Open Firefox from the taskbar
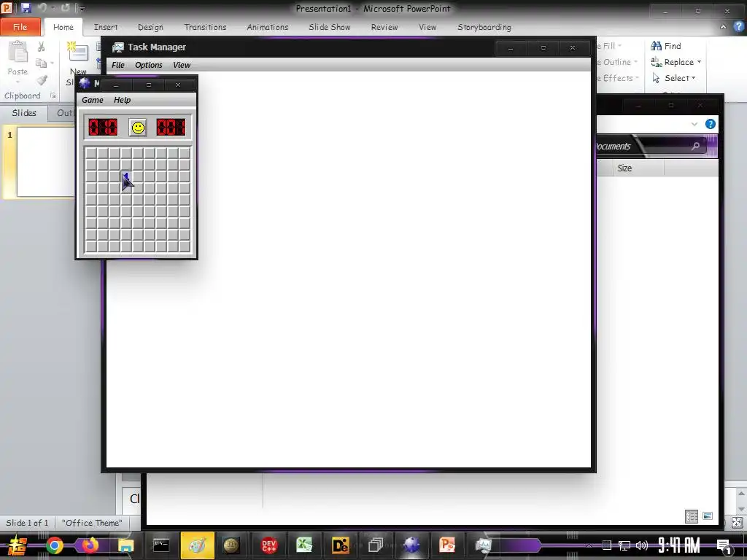 [90, 545]
